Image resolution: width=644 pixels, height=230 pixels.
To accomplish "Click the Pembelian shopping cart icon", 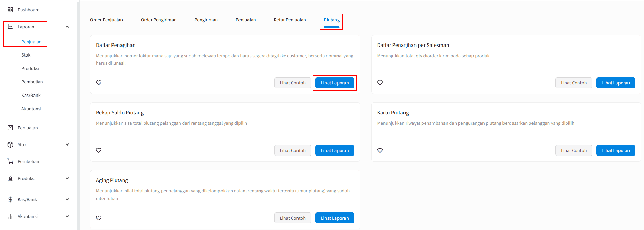I will pos(10,161).
